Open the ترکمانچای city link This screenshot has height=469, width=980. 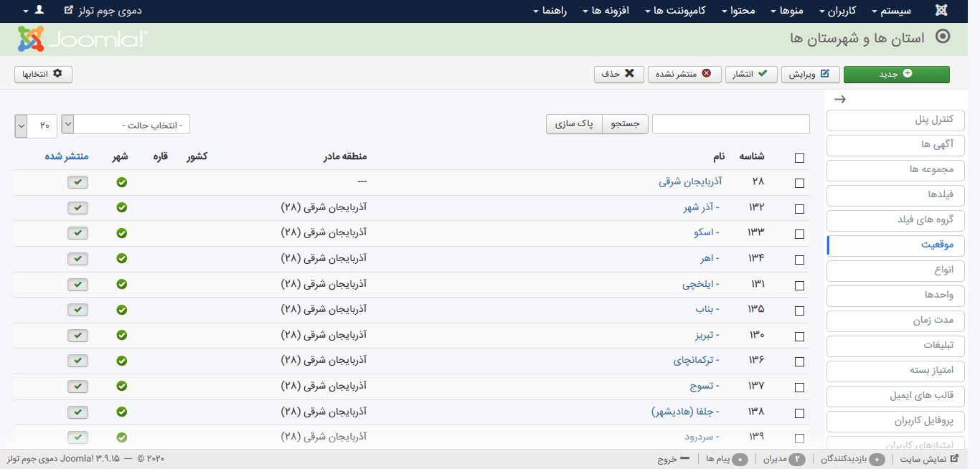coord(696,360)
